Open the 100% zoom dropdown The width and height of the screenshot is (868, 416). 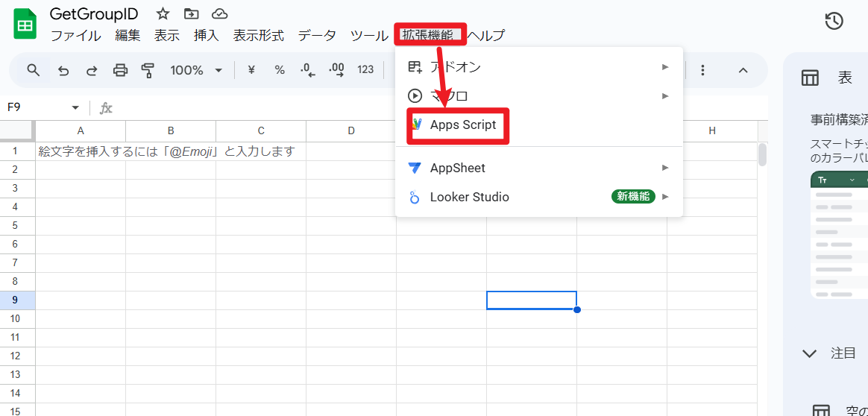pos(195,70)
